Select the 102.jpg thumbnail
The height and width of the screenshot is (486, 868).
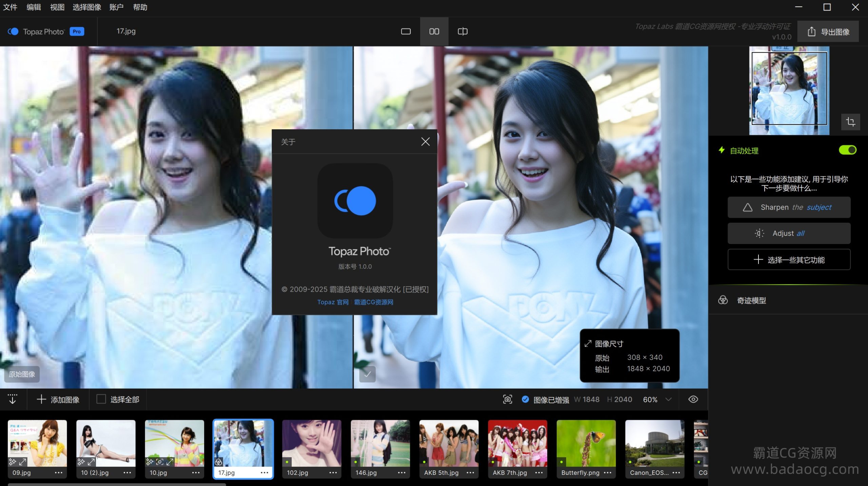coord(312,444)
